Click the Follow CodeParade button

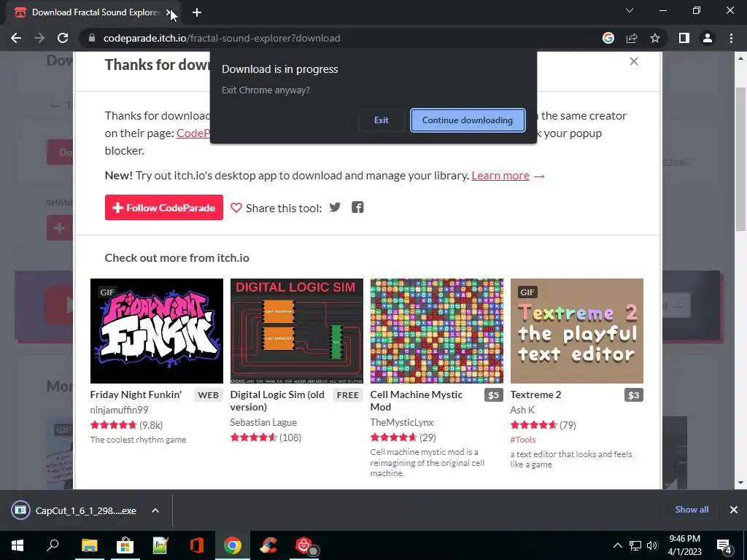click(x=164, y=208)
